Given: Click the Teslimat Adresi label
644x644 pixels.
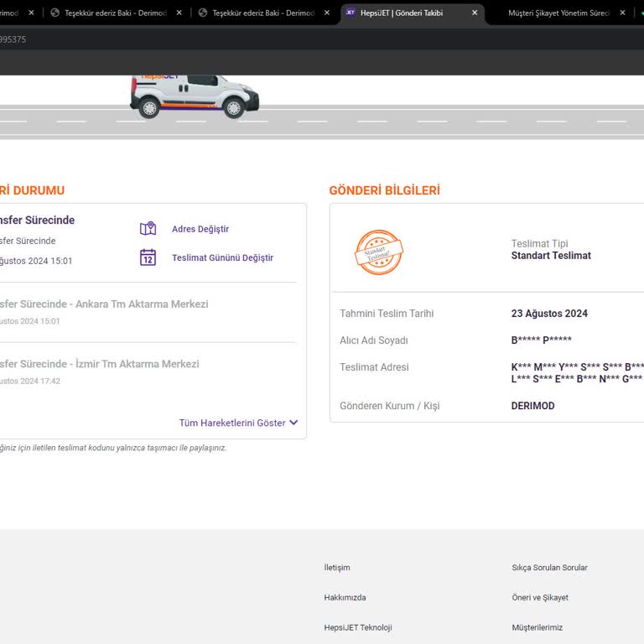Looking at the screenshot, I should click(374, 366).
